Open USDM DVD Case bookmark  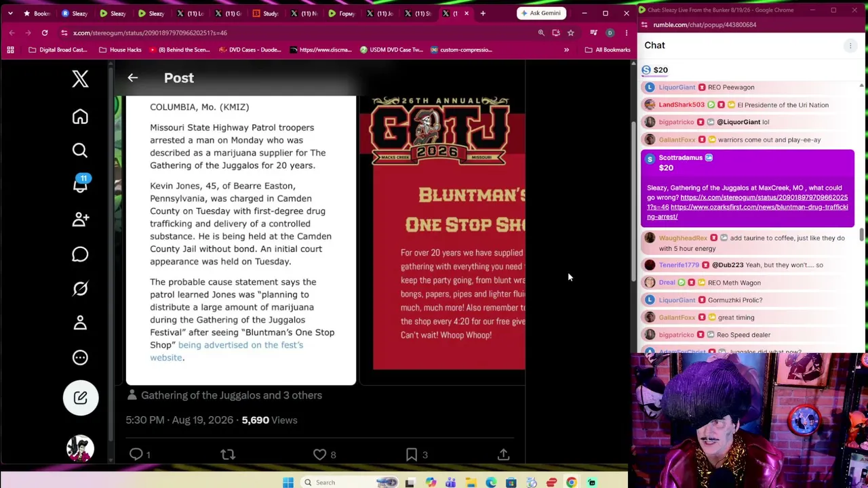pyautogui.click(x=391, y=49)
